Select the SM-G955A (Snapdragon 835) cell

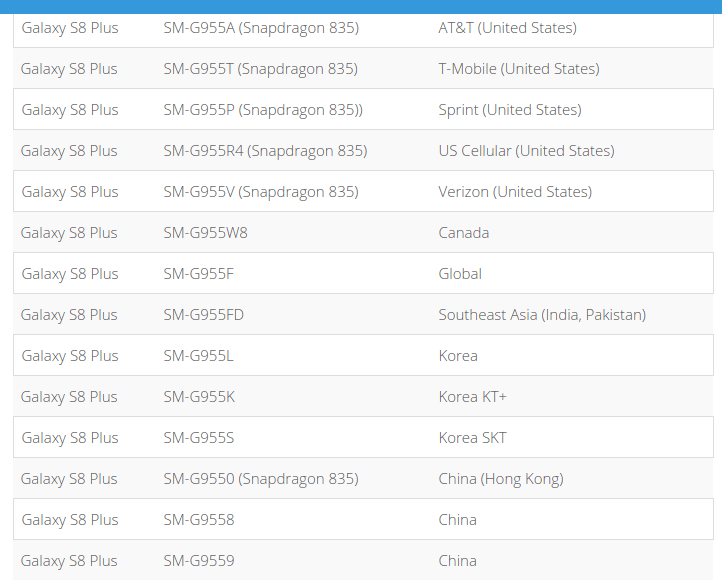pyautogui.click(x=261, y=28)
